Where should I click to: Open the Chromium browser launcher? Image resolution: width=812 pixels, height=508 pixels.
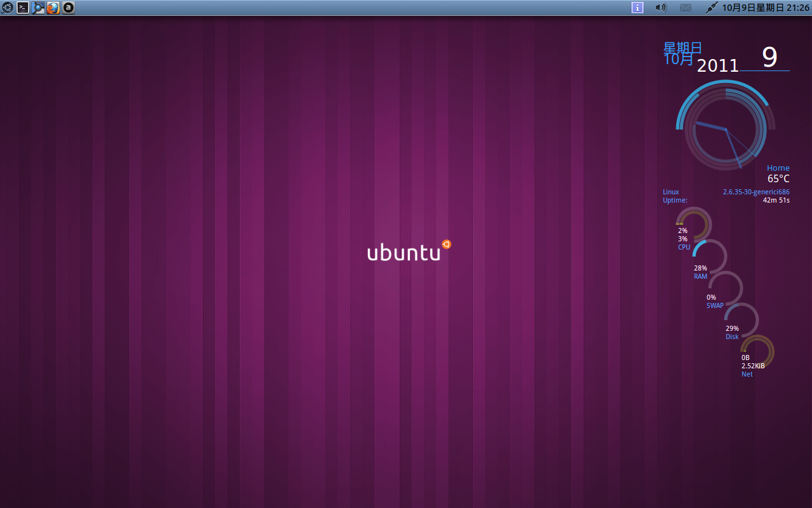click(38, 8)
